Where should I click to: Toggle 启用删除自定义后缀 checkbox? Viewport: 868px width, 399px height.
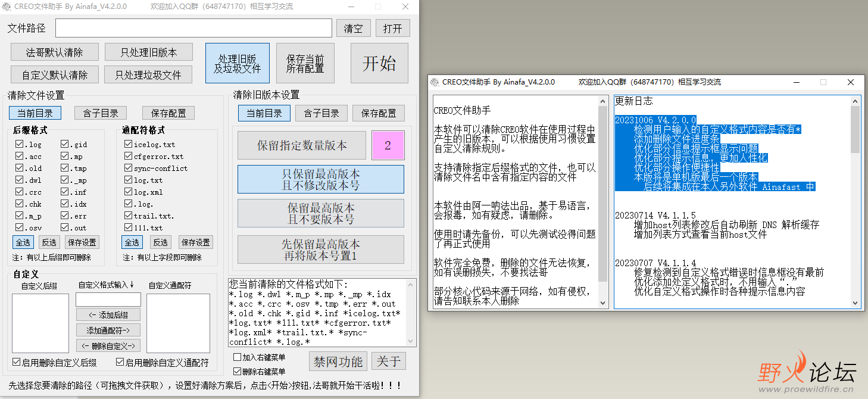click(x=16, y=362)
